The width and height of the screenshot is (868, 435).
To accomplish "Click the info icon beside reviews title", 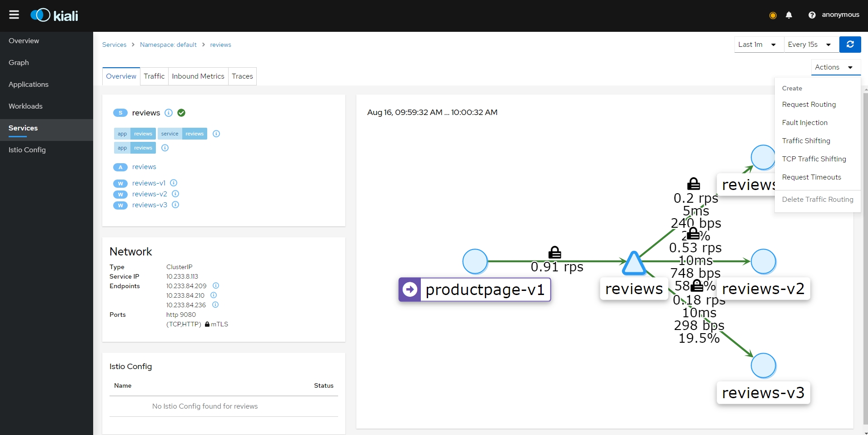I will [x=169, y=113].
